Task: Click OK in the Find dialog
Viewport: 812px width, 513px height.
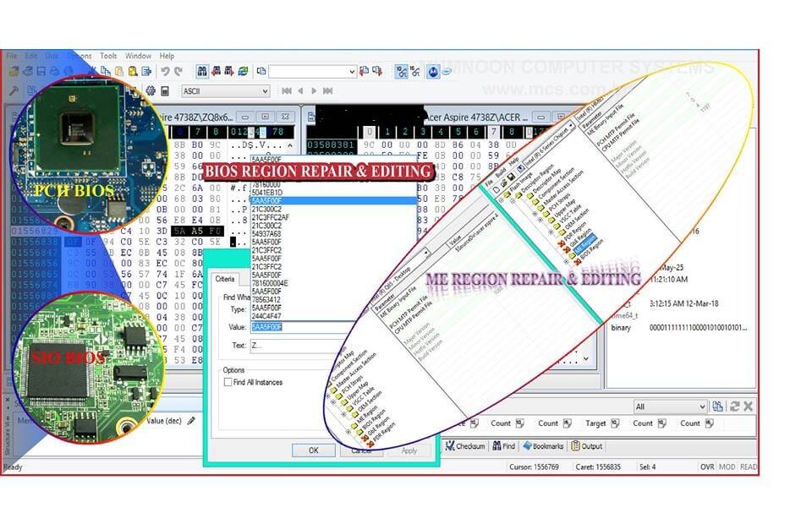Action: [x=313, y=450]
